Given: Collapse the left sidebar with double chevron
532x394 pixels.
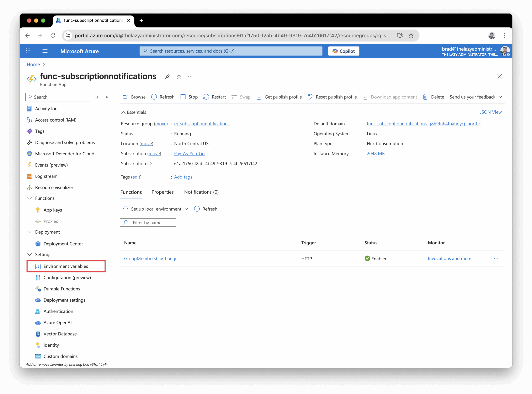Looking at the screenshot, I should [x=107, y=97].
